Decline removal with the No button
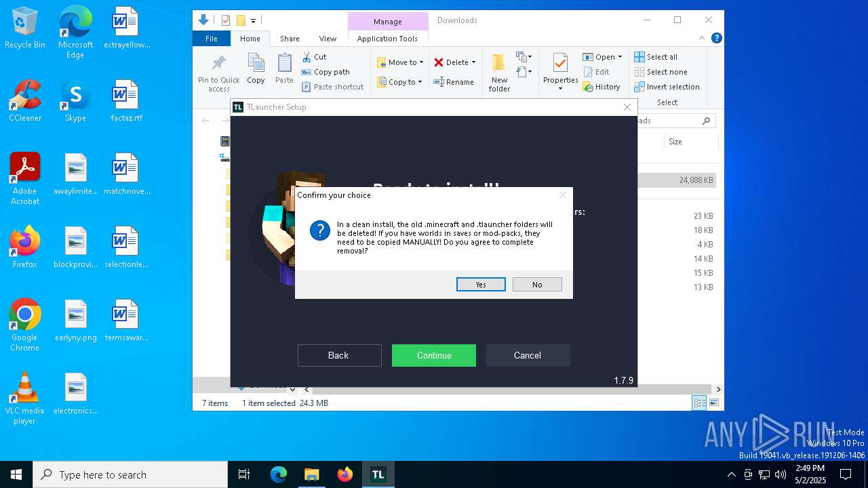This screenshot has height=488, width=868. click(x=537, y=285)
